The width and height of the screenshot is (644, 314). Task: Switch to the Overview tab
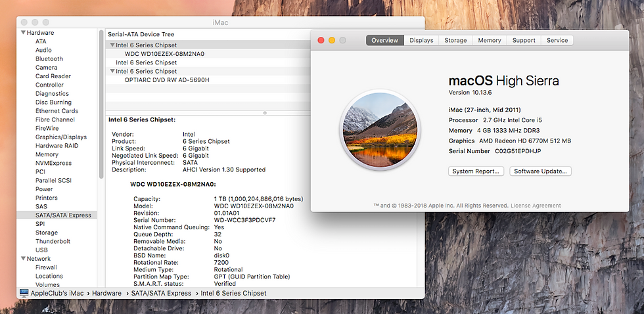tap(385, 40)
